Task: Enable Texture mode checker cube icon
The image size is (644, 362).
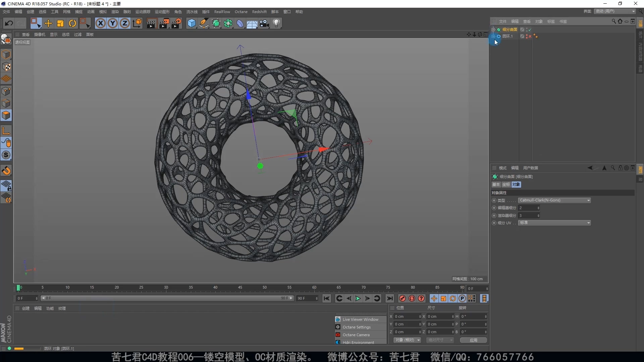Action: (x=6, y=67)
